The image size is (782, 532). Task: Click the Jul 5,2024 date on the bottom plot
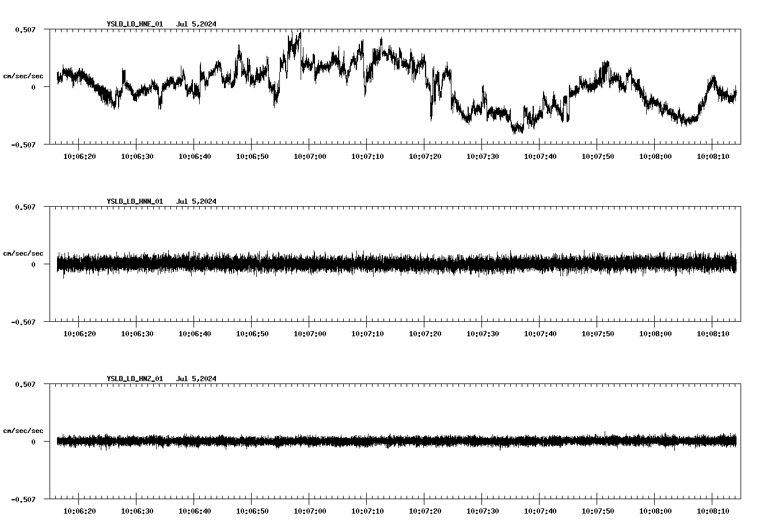coord(197,379)
